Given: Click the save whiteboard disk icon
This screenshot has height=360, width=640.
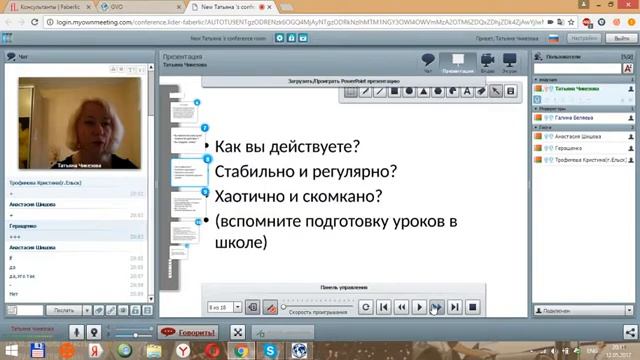Looking at the screenshot, I should [511, 91].
